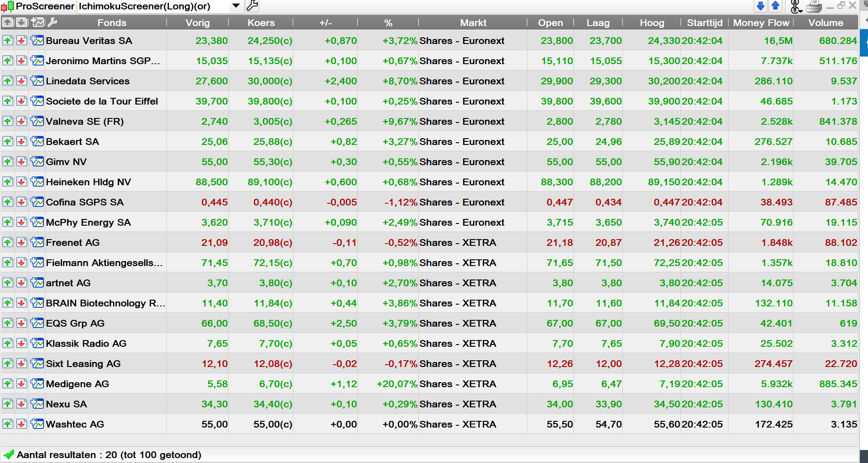Screen dimensions: 868x463
Task: Sort by the Starttijd column header
Action: pos(704,23)
